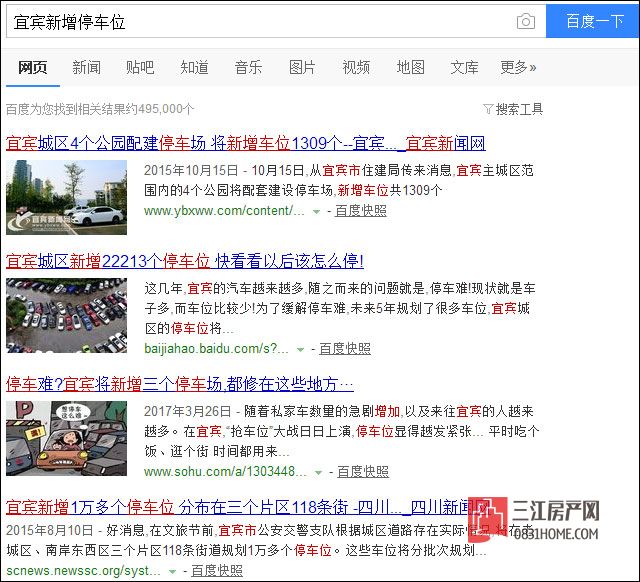The image size is (640, 582).
Task: Open 百度快照 for the scnews.newssc.org result
Action: (x=217, y=571)
